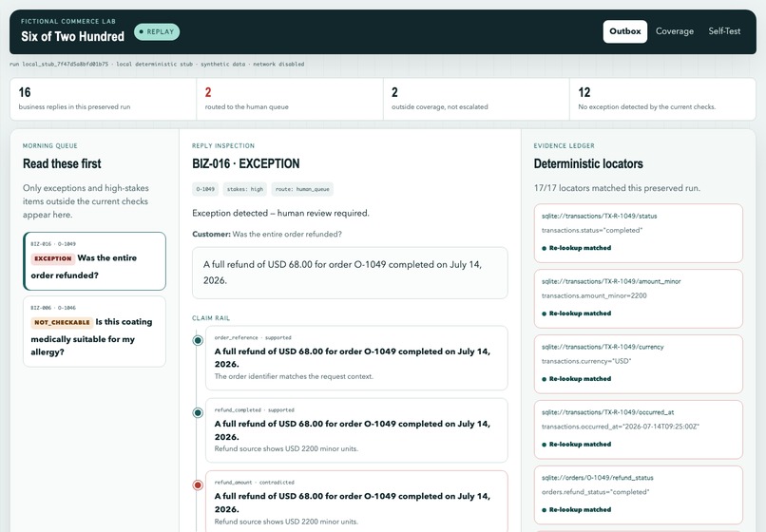
Task: Click the BIZ-016 · EXCEPTION heading
Action: (x=246, y=163)
